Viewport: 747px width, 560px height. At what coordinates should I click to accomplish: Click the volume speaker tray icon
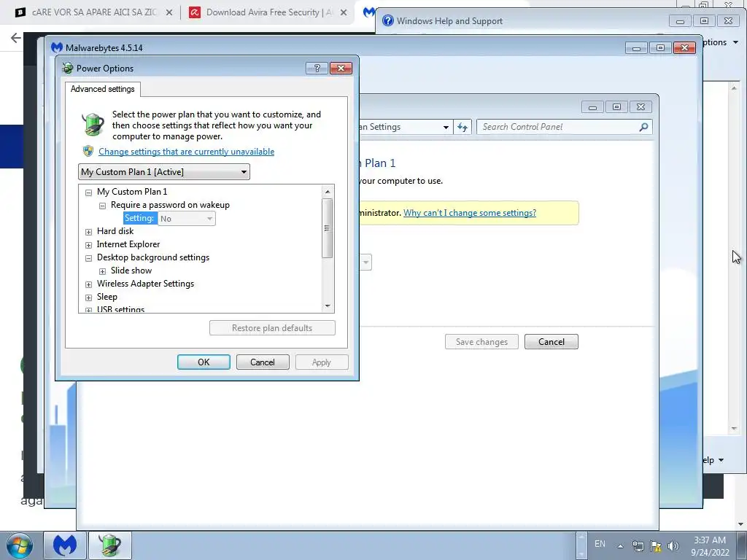[673, 545]
